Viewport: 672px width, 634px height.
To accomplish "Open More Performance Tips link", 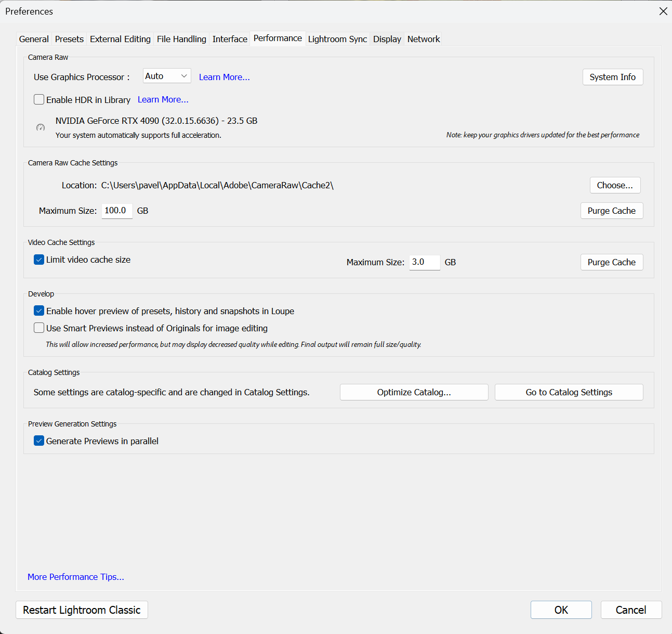I will pos(75,577).
